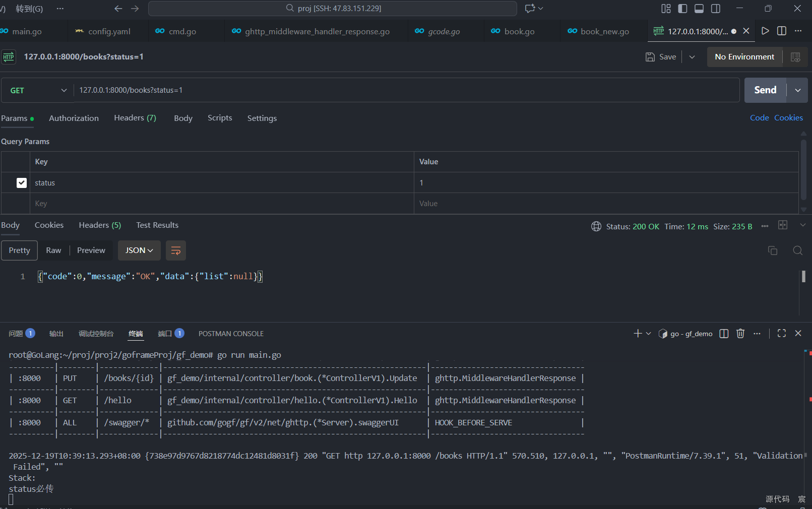Image resolution: width=812 pixels, height=509 pixels.
Task: Open the No Environment selector
Action: (x=744, y=57)
